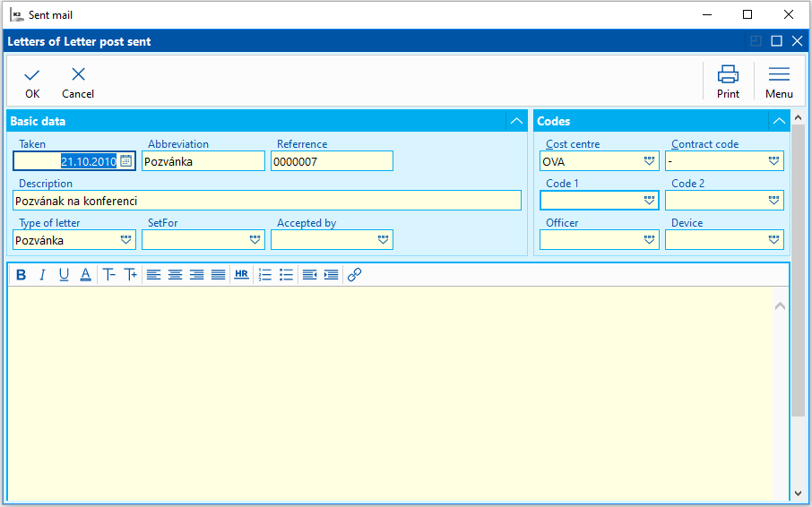The image size is (812, 507).
Task: Decrease the paragraph indent
Action: tap(310, 275)
